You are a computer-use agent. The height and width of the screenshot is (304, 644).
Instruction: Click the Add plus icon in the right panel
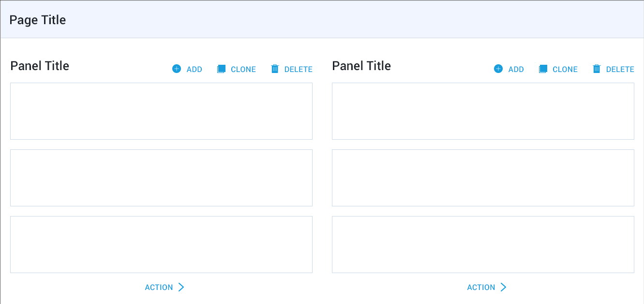498,69
